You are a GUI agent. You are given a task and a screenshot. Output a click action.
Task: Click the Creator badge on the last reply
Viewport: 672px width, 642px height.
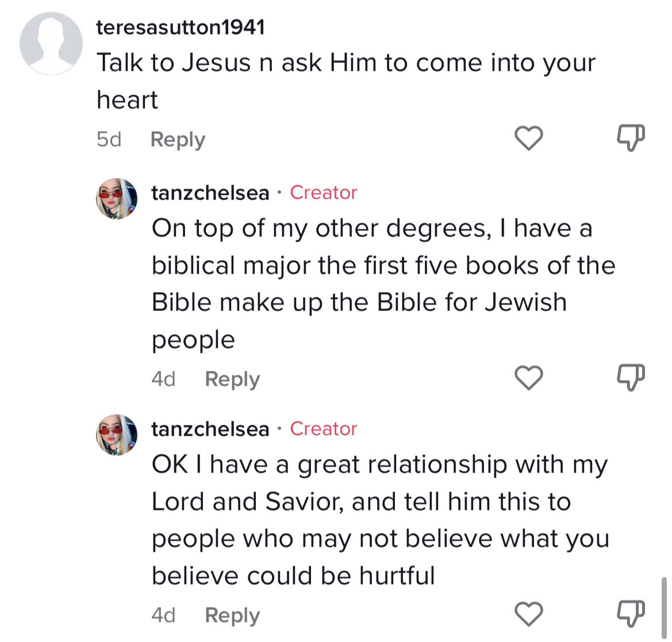tap(324, 429)
